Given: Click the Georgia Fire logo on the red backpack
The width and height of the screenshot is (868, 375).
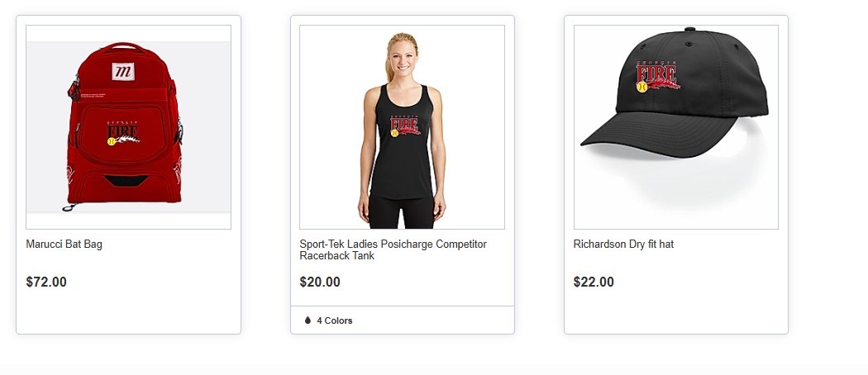Looking at the screenshot, I should click(x=122, y=133).
